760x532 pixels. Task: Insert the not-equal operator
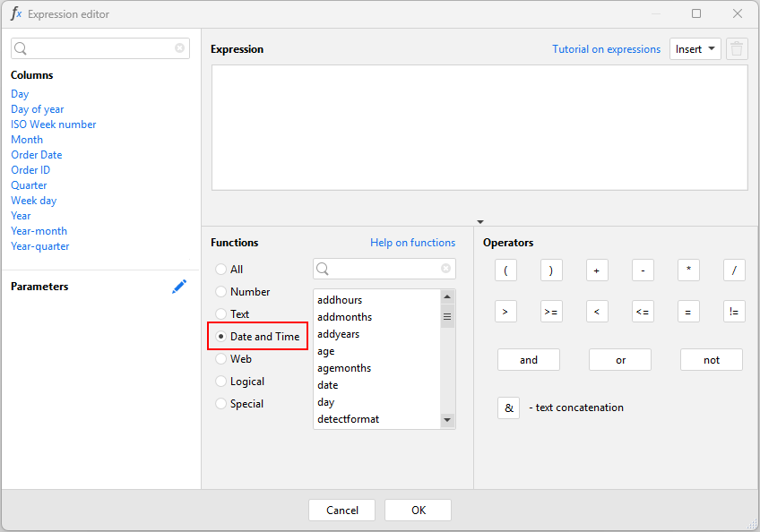[734, 312]
